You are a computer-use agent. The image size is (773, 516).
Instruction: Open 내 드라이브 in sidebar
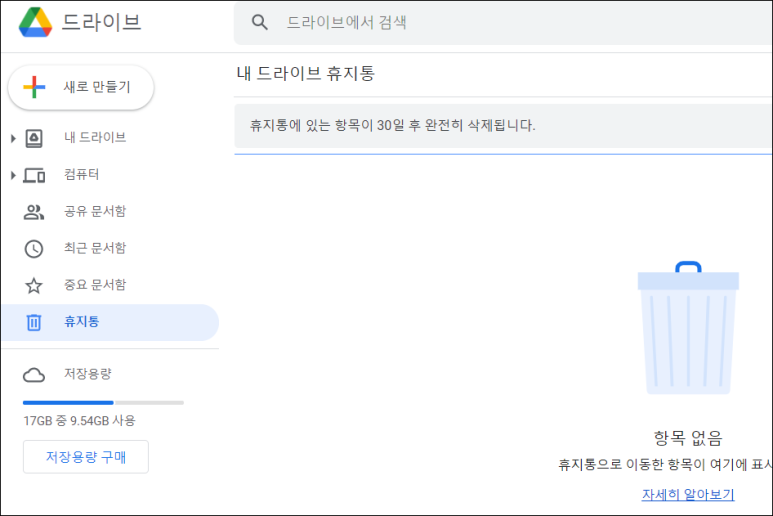[x=95, y=138]
